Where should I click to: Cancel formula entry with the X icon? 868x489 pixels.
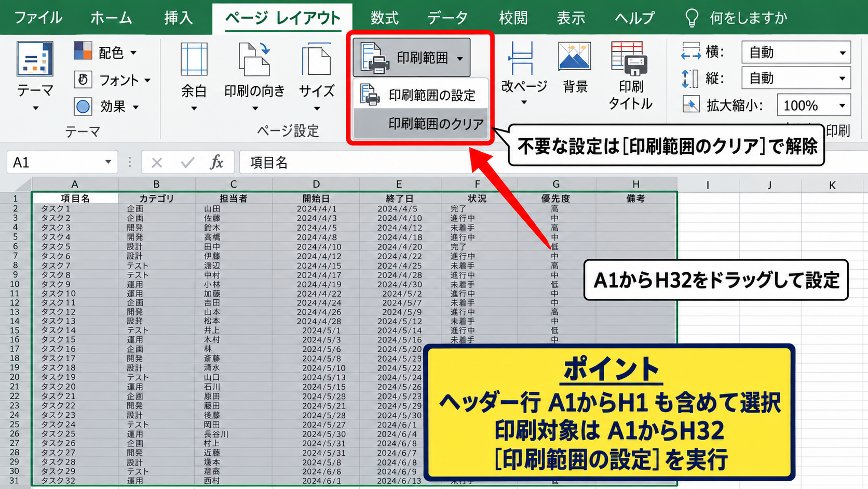point(157,163)
